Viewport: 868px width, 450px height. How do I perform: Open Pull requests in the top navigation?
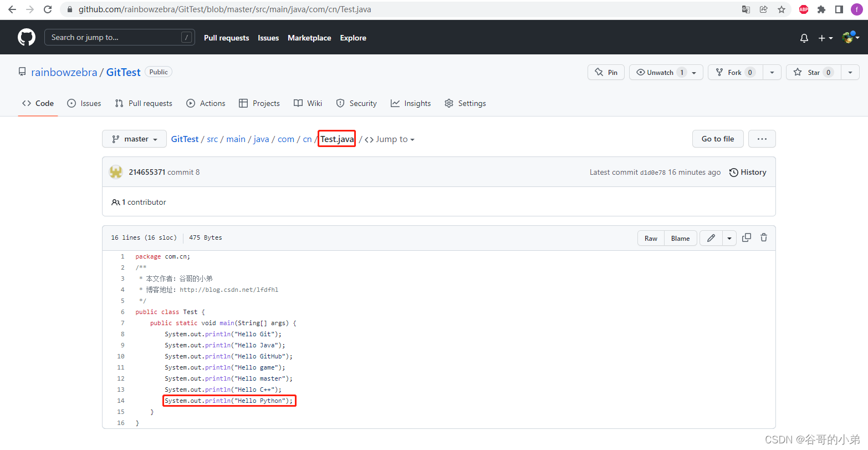tap(227, 38)
